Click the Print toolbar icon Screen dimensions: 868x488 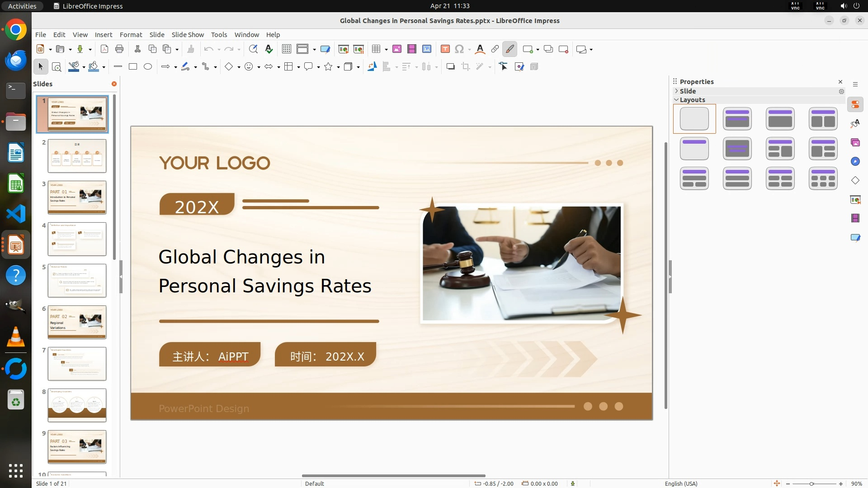click(119, 49)
